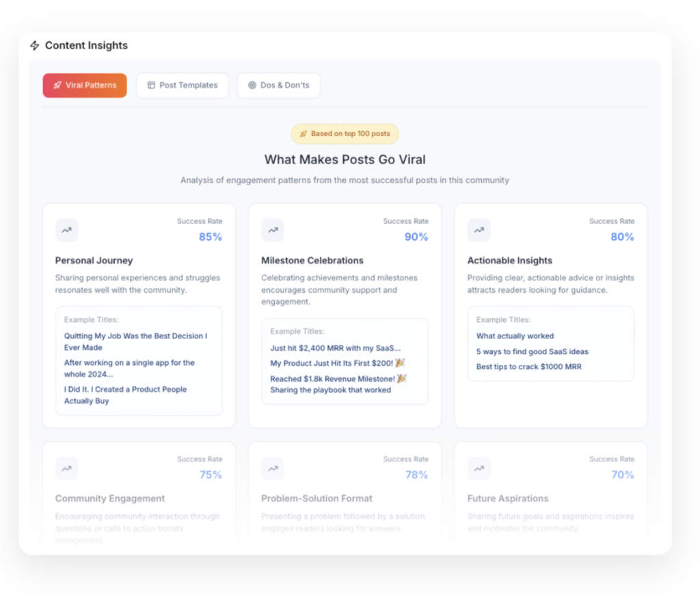Click the 'What actually worked' example title

[515, 336]
